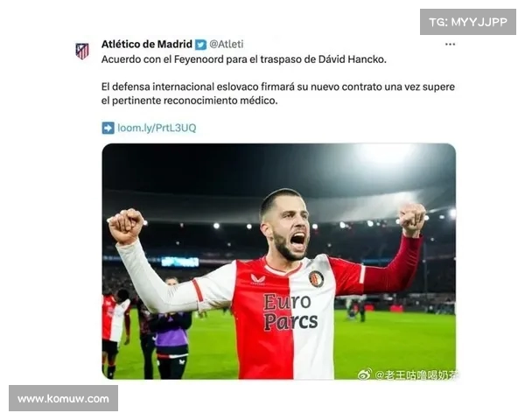
Task: Click the Weibo username watermark text
Action: (415, 374)
